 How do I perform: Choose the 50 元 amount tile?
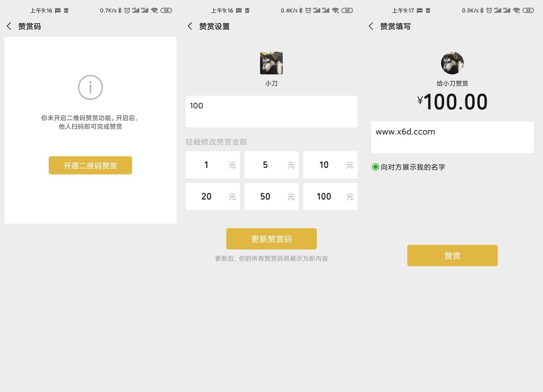(x=271, y=197)
